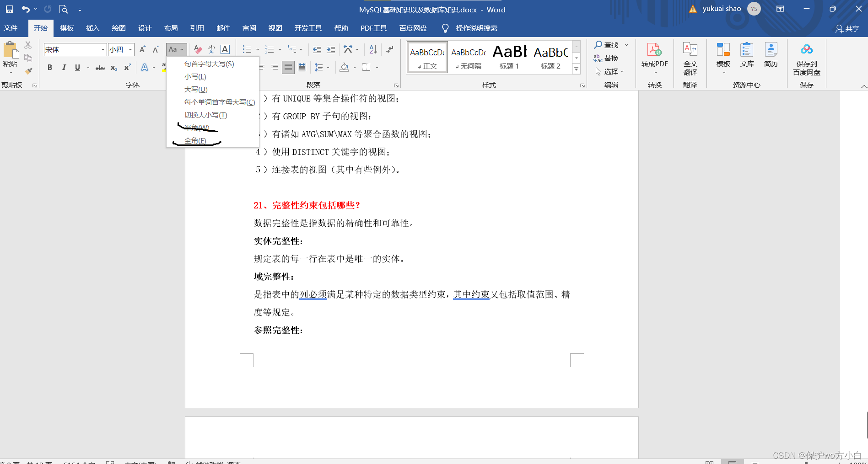The height and width of the screenshot is (464, 868).
Task: Click the Phonetic Guide wén icon
Action: (x=211, y=49)
